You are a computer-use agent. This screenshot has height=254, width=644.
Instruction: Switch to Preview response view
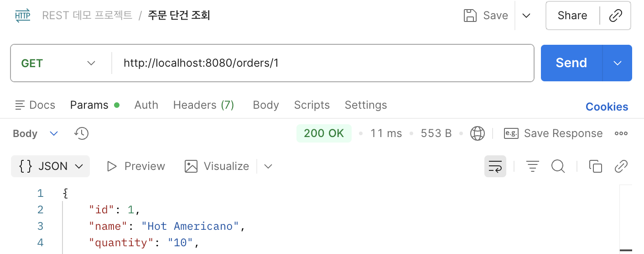136,166
